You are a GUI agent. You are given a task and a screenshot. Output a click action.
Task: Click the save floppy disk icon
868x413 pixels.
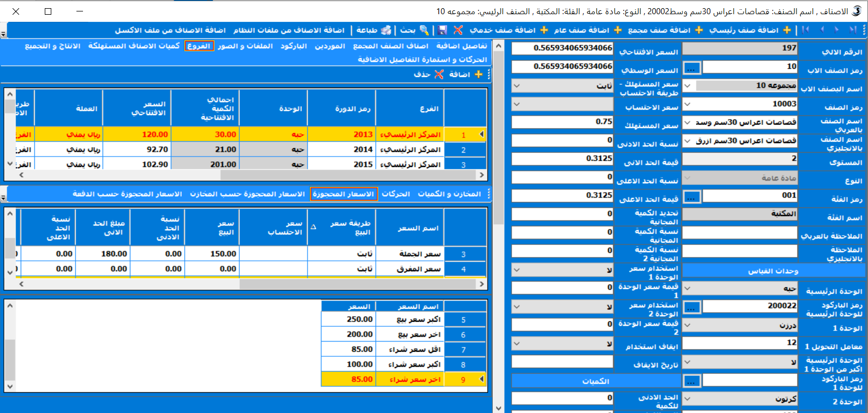tap(442, 30)
